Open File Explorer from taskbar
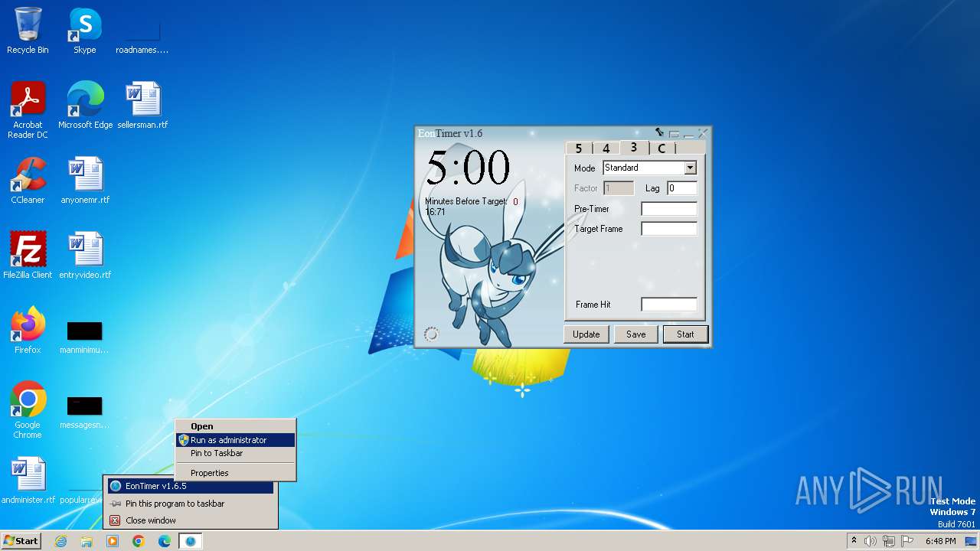This screenshot has height=551, width=980. coord(87,541)
